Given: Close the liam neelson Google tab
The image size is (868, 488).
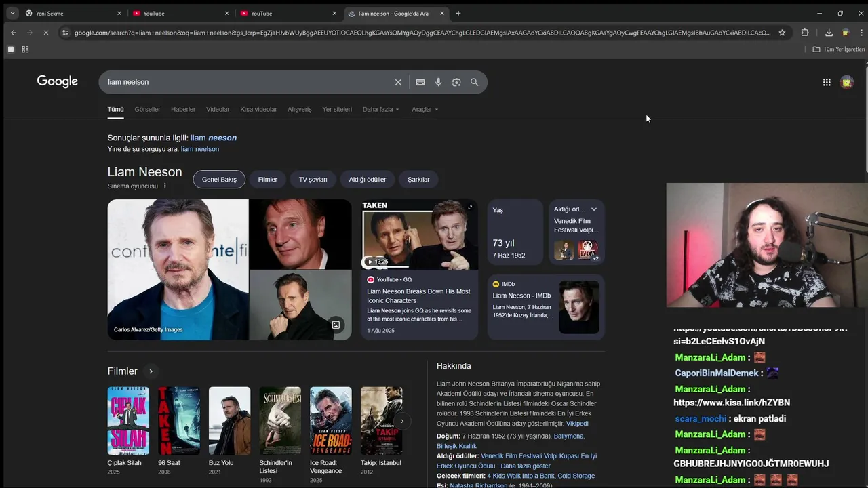Looking at the screenshot, I should [442, 13].
